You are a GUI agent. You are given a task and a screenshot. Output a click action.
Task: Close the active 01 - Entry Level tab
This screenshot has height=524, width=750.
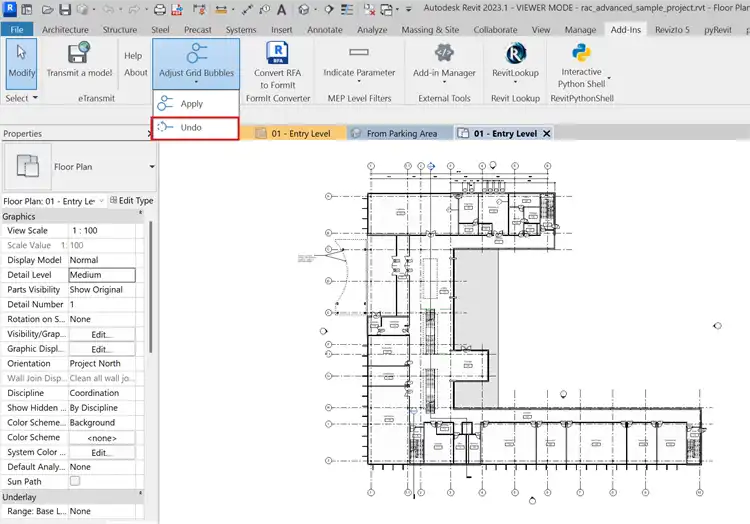[547, 133]
